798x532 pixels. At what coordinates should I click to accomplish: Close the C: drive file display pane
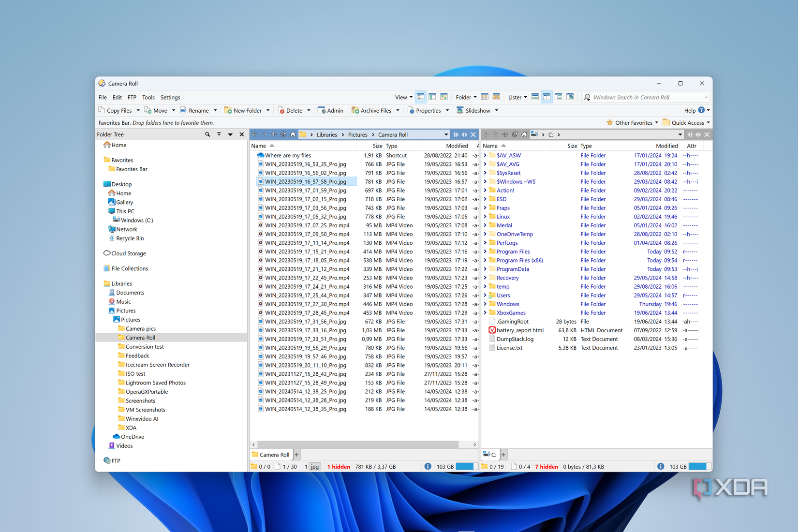point(707,134)
